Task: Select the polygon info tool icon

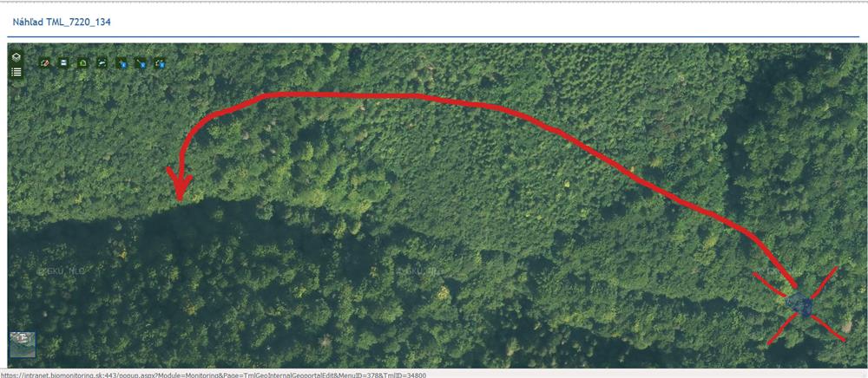Action: coord(160,64)
